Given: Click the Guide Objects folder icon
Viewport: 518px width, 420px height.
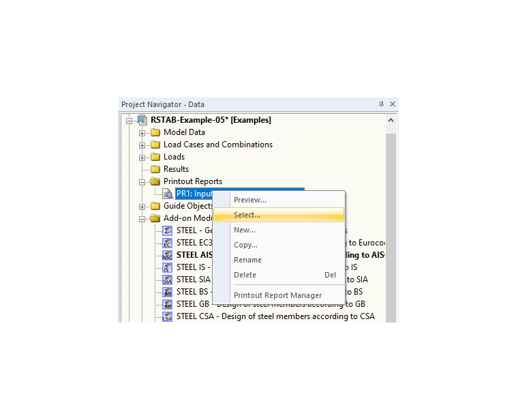Looking at the screenshot, I should 155,206.
